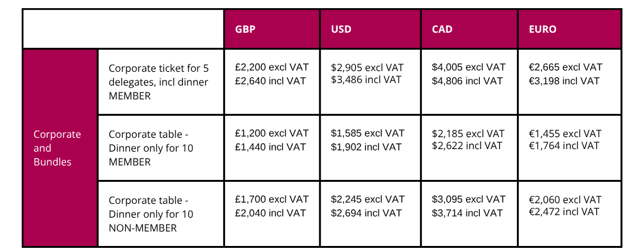This screenshot has width=644, height=251.
Task: Click Corporate table Dinner only MEMBER cell
Action: 161,148
